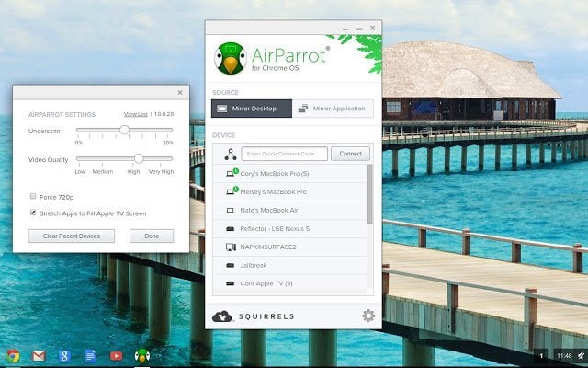This screenshot has width=588, height=368.
Task: Click the Underscan slider handle
Action: pos(125,130)
